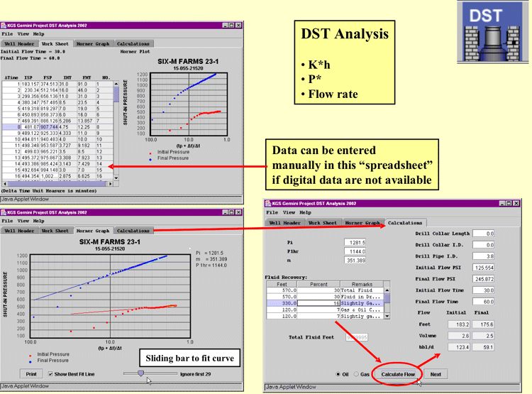The image size is (532, 394).
Task: Click Initial bbl/d value 123.4
Action: pos(459,347)
